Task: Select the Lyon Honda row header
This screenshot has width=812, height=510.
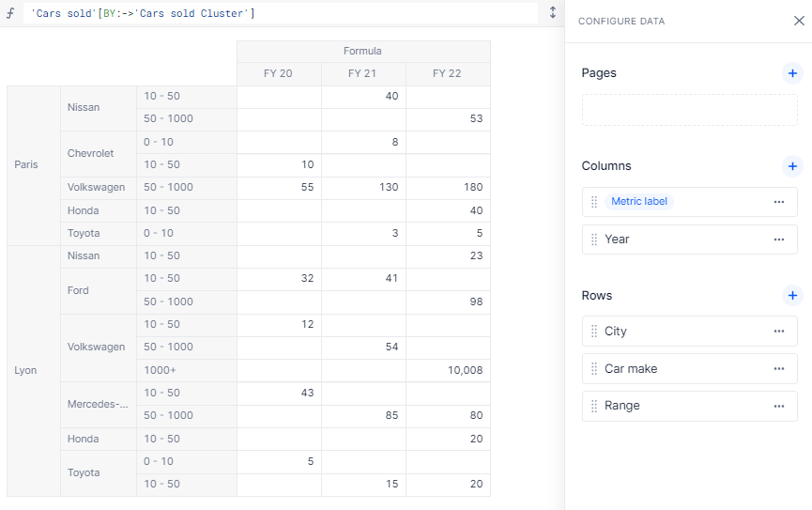Action: pyautogui.click(x=99, y=439)
